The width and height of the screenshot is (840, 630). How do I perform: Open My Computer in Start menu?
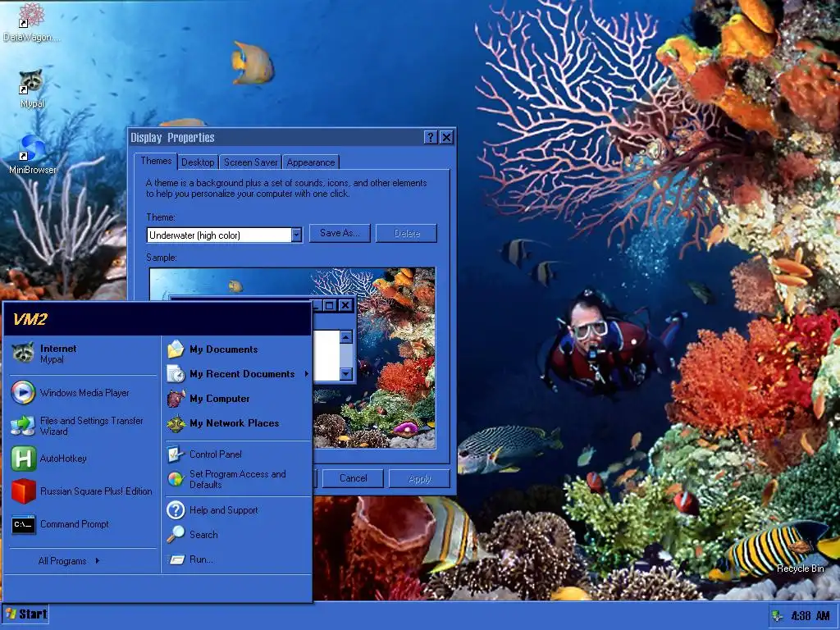coord(238,399)
